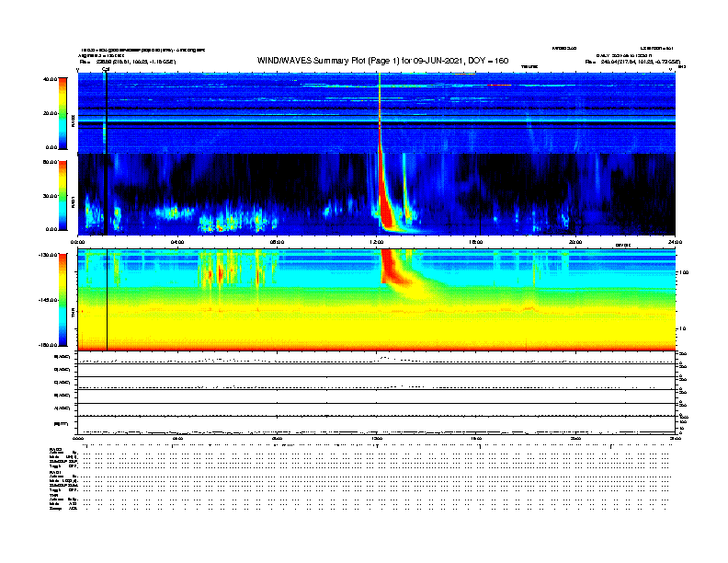The image size is (728, 563).
Task: Click 20:00 tick label under RAD1 spectrogram
Action: coord(575,242)
